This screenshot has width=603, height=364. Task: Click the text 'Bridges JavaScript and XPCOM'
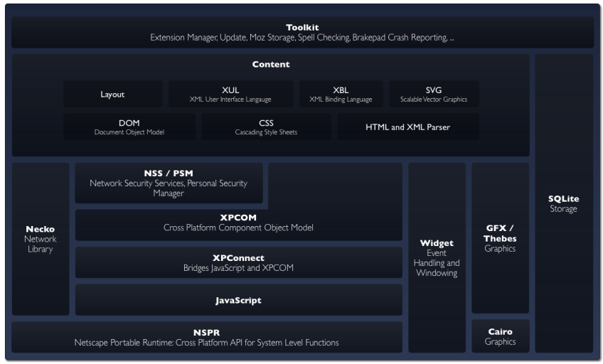click(238, 268)
